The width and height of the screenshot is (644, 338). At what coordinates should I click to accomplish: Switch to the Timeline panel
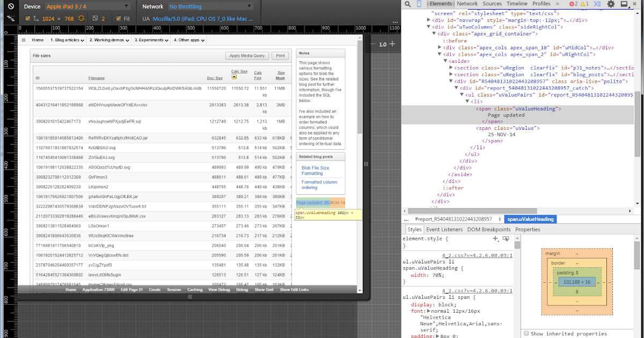click(x=517, y=4)
